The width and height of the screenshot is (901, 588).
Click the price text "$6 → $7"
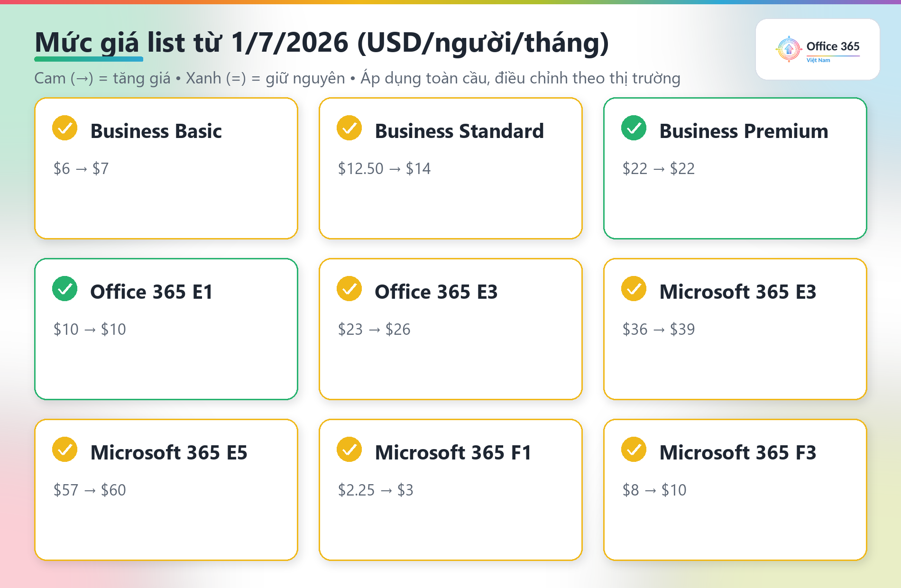tap(81, 168)
